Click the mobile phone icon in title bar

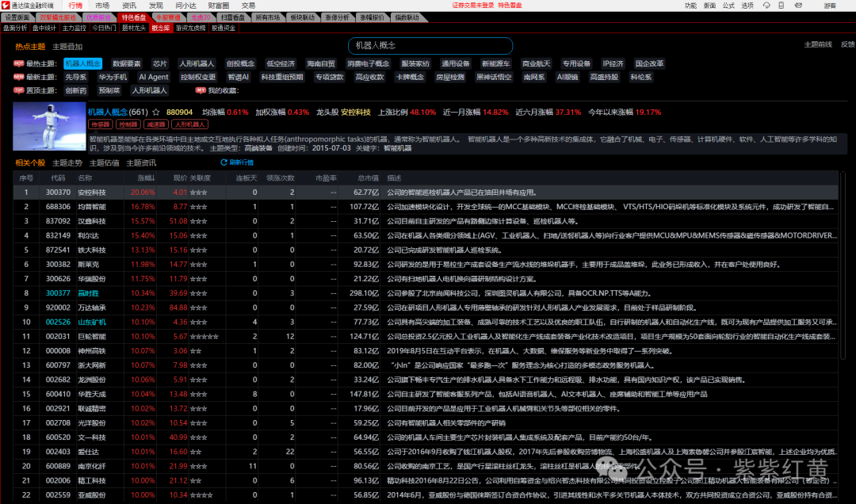point(781,6)
